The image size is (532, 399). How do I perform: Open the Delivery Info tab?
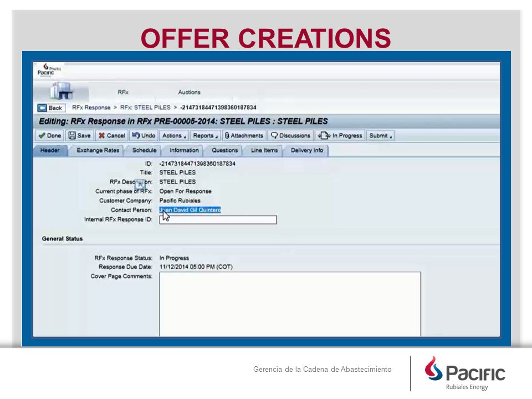(x=306, y=150)
